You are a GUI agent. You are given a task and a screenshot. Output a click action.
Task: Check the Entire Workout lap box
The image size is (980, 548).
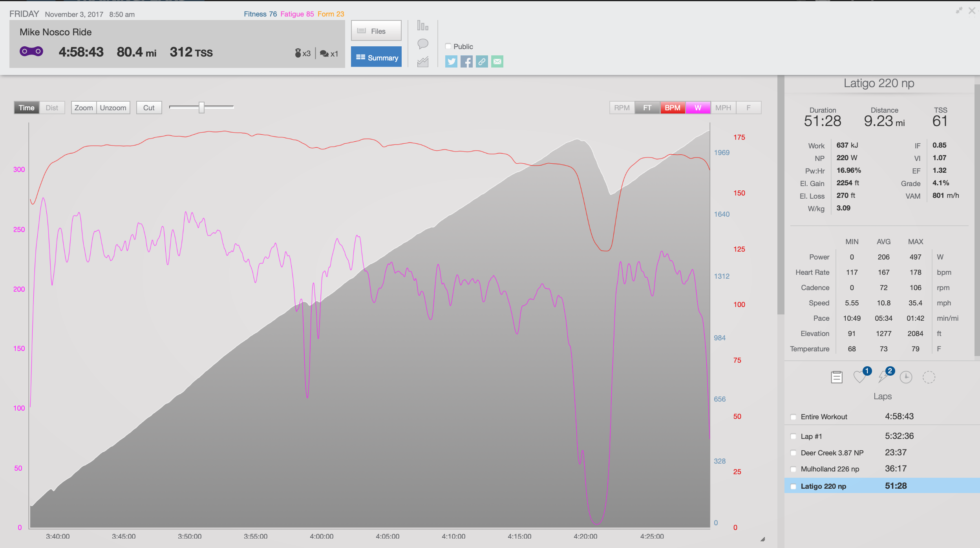[794, 417]
